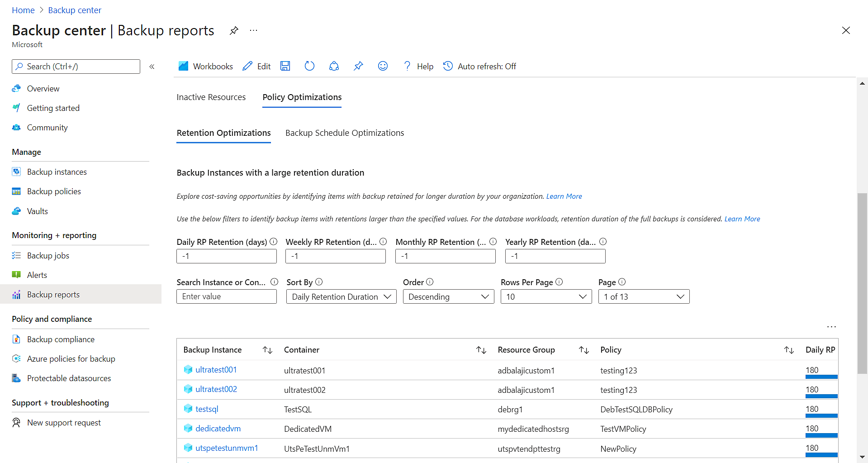
Task: Sort table by Backup Instance column arrows
Action: pos(267,350)
